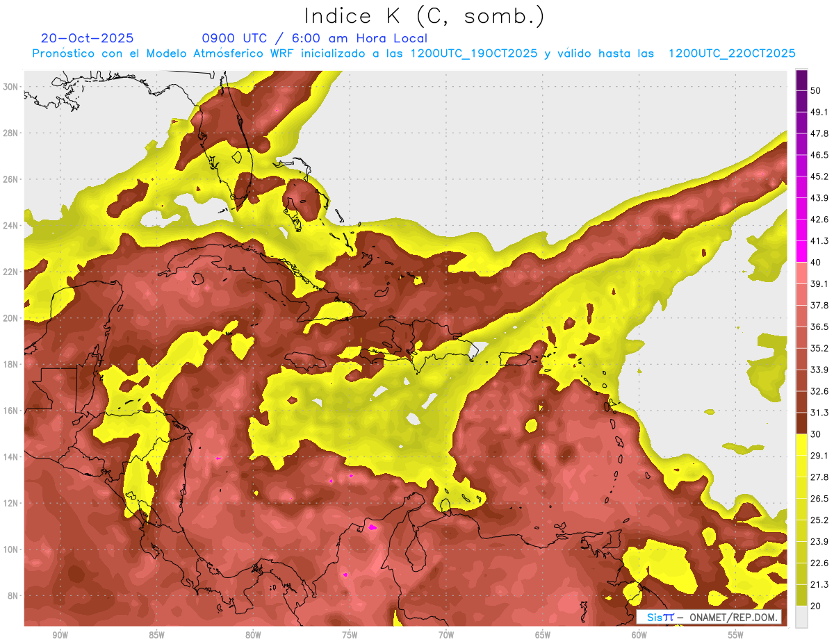This screenshot has width=834, height=644.
Task: Click the colorbar label "30"
Action: pyautogui.click(x=817, y=434)
